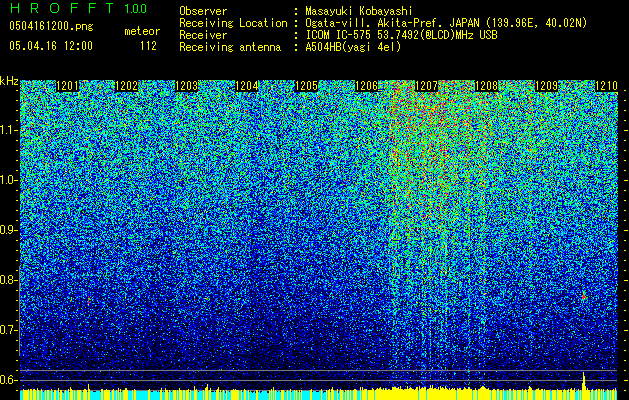Click the 0.9 frequency axis label
The height and width of the screenshot is (400, 629).
[8, 230]
